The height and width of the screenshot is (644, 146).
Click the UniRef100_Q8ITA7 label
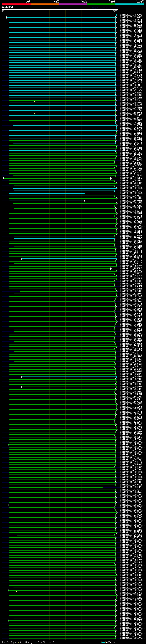point(131,301)
